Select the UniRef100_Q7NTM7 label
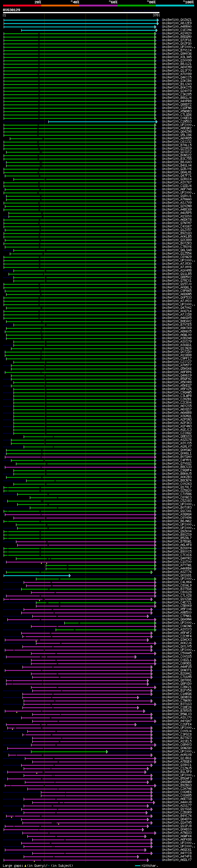This screenshot has height=868, width=197. 177,223
